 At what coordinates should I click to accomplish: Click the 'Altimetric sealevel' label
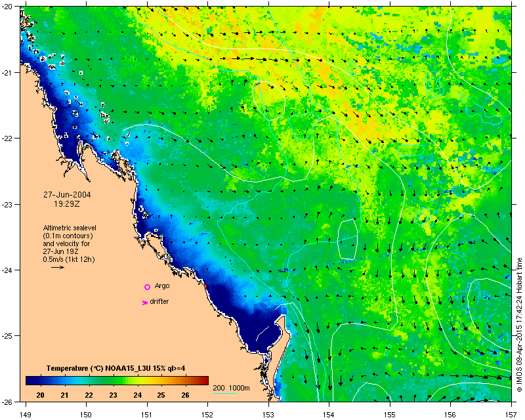(70, 228)
